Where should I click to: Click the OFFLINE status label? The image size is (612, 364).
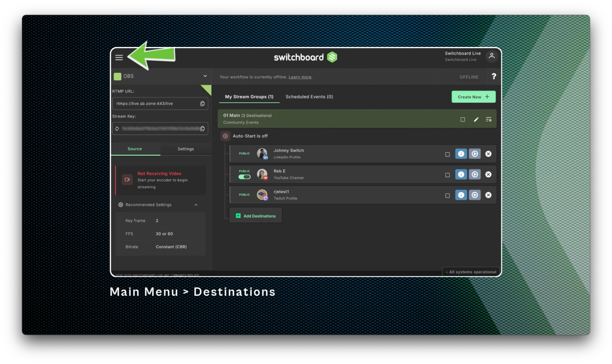[x=468, y=77]
